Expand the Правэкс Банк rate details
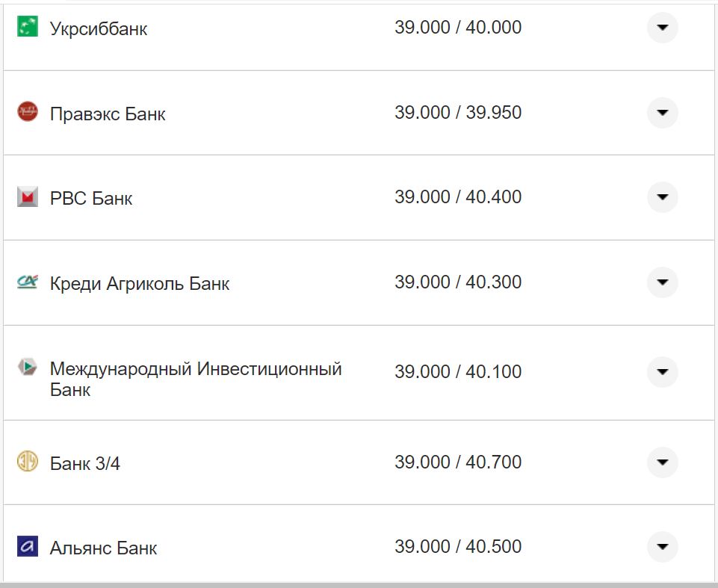The height and width of the screenshot is (588, 718). pyautogui.click(x=662, y=113)
